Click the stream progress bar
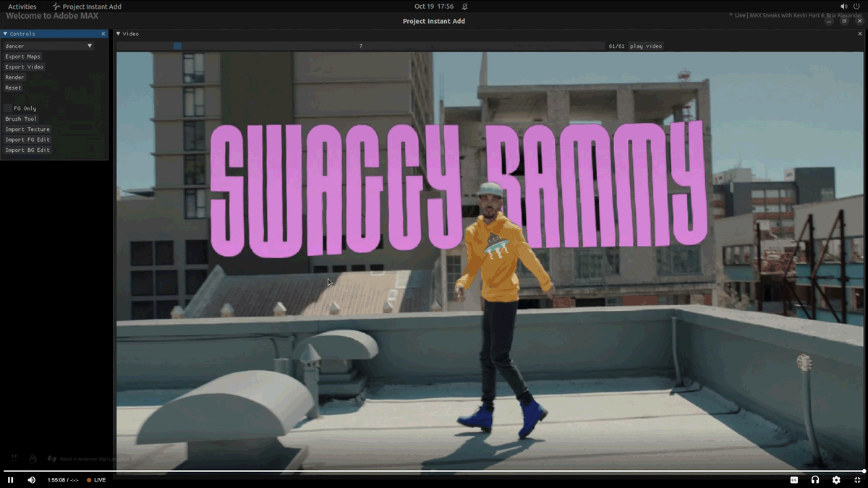The height and width of the screenshot is (488, 868). 434,471
